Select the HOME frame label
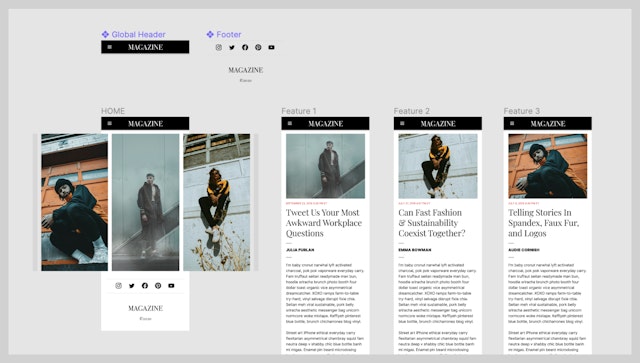This screenshot has width=640, height=363. pyautogui.click(x=113, y=111)
